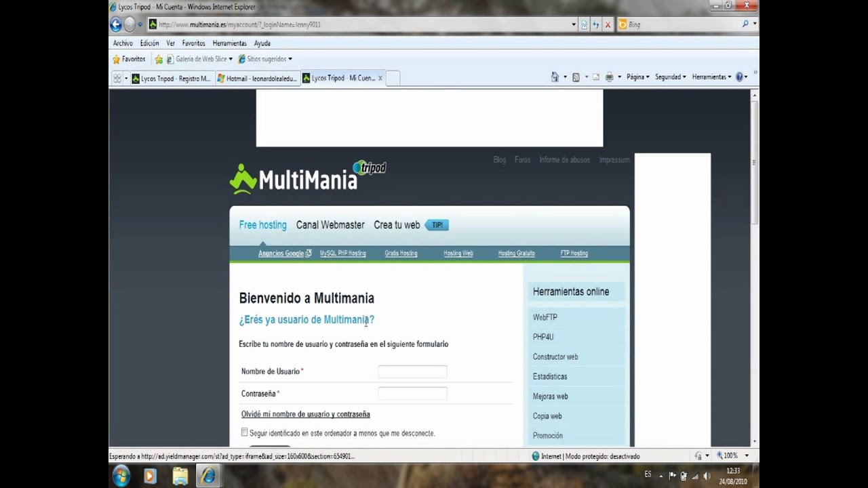Click the volume speaker tray icon
The height and width of the screenshot is (488, 868).
pyautogui.click(x=707, y=476)
